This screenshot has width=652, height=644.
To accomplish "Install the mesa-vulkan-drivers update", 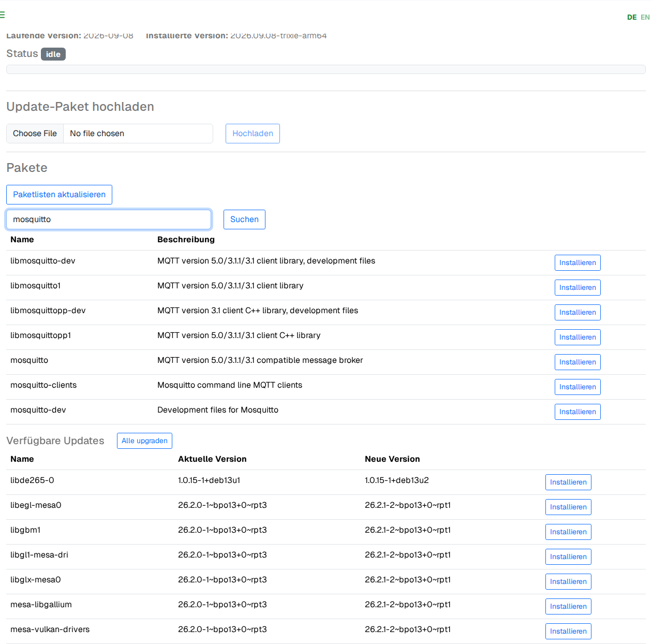I will (x=568, y=632).
